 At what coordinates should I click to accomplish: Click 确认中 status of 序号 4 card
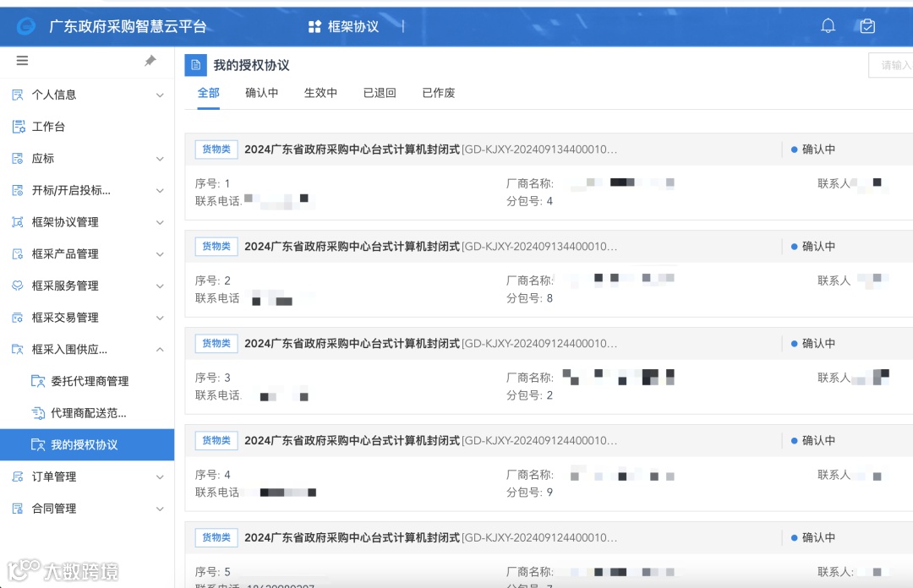[813, 441]
